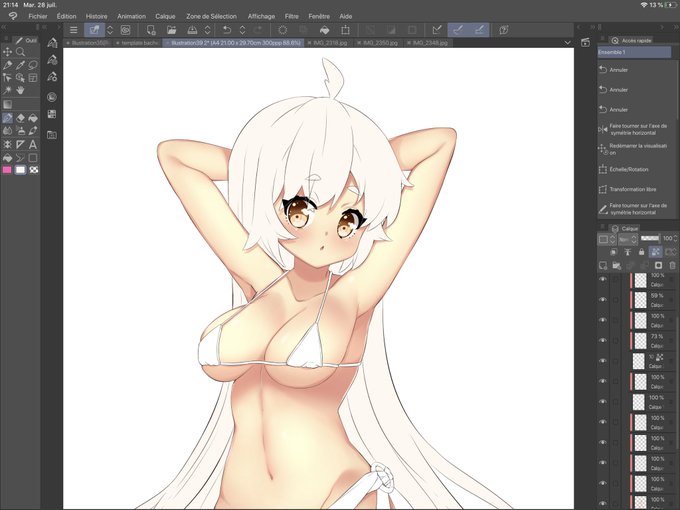Select the white sub color swatch

[x=20, y=170]
